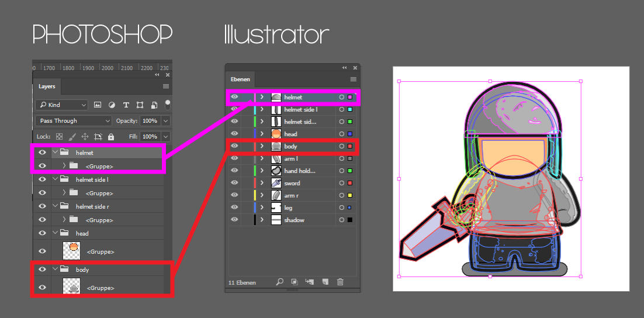Click the sword layer thumbnail in Ebenen

(x=276, y=183)
